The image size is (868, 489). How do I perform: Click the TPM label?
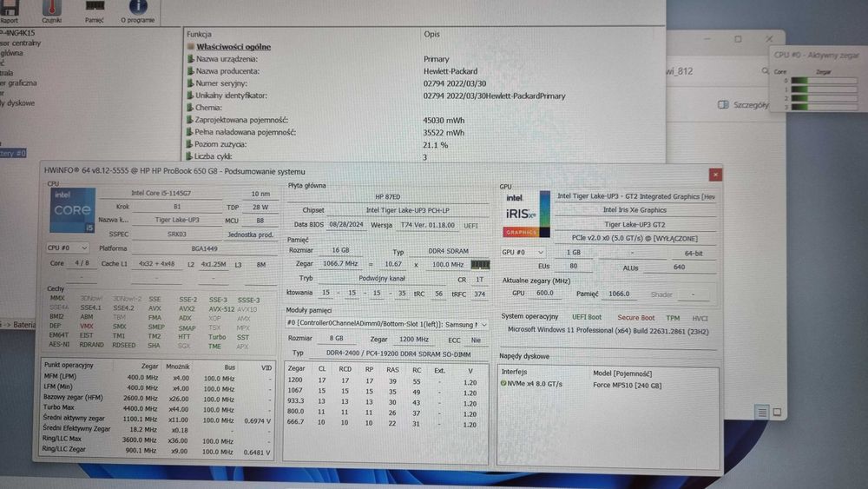click(x=673, y=318)
